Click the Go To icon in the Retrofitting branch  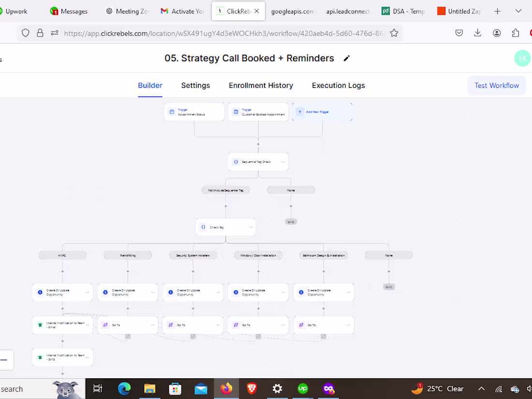coord(105,325)
